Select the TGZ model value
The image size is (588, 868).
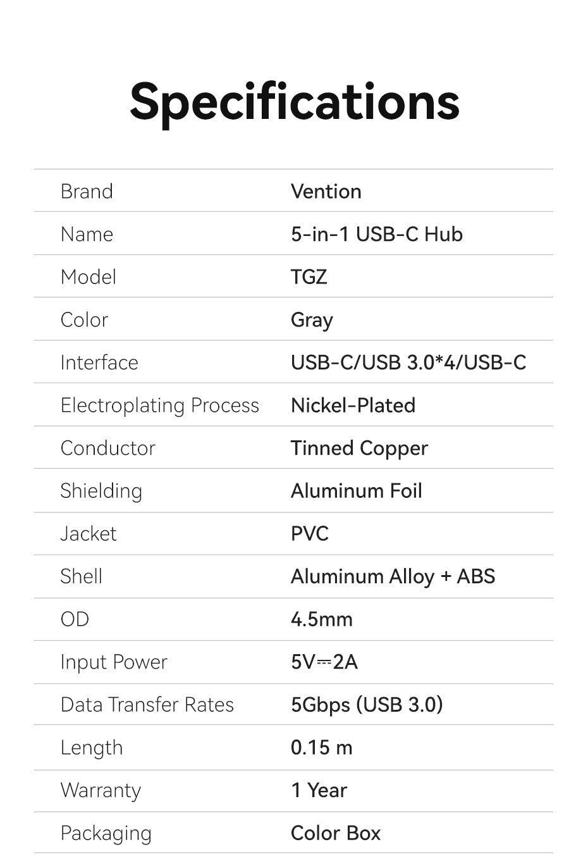(x=309, y=277)
